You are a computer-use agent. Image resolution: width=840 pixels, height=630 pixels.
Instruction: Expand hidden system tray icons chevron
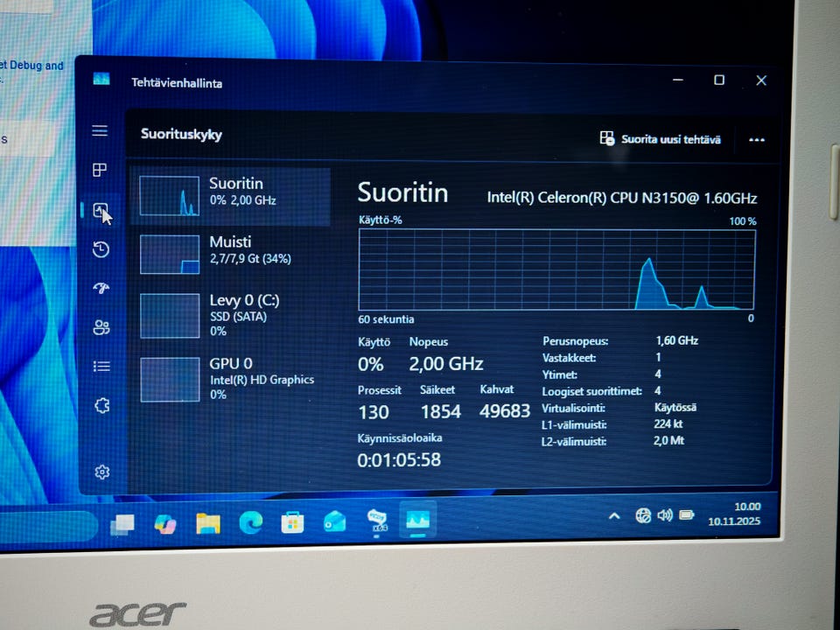(614, 516)
